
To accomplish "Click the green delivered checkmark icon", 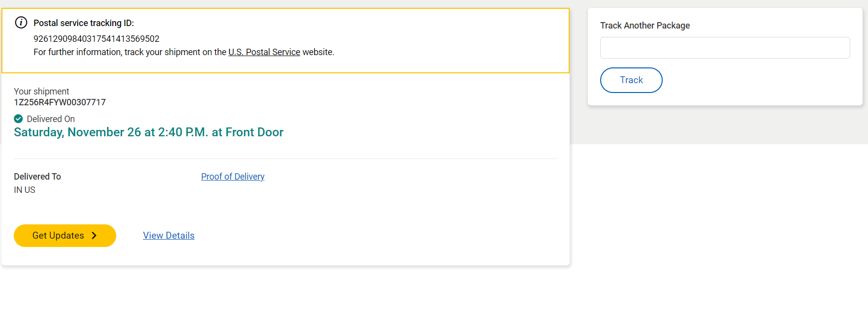I will coord(18,119).
